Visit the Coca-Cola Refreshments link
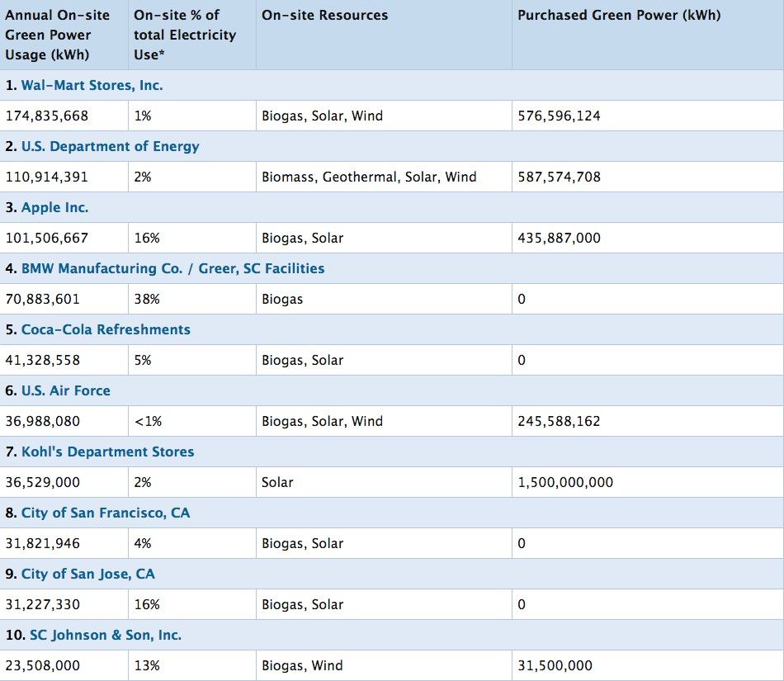The image size is (784, 681). click(x=106, y=329)
